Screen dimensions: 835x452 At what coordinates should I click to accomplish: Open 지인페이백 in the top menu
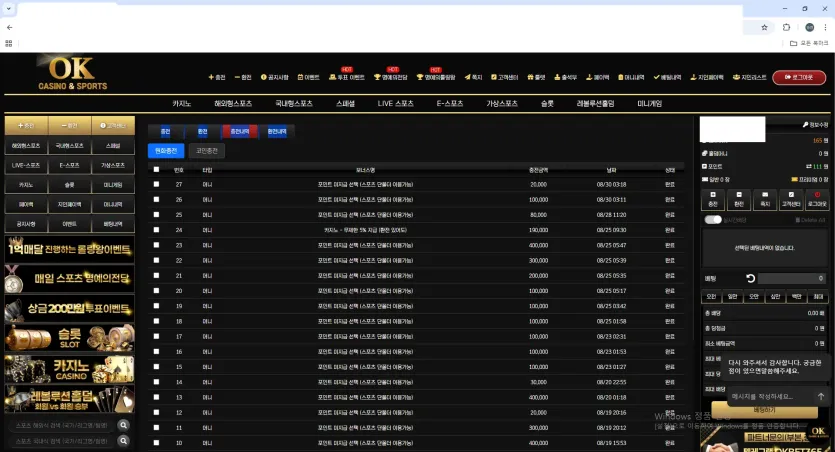click(707, 77)
